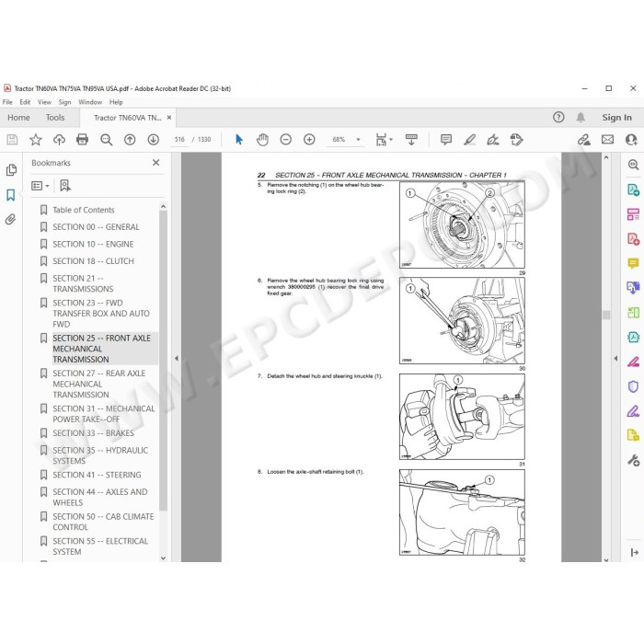Open the Edit menu

[x=25, y=102]
